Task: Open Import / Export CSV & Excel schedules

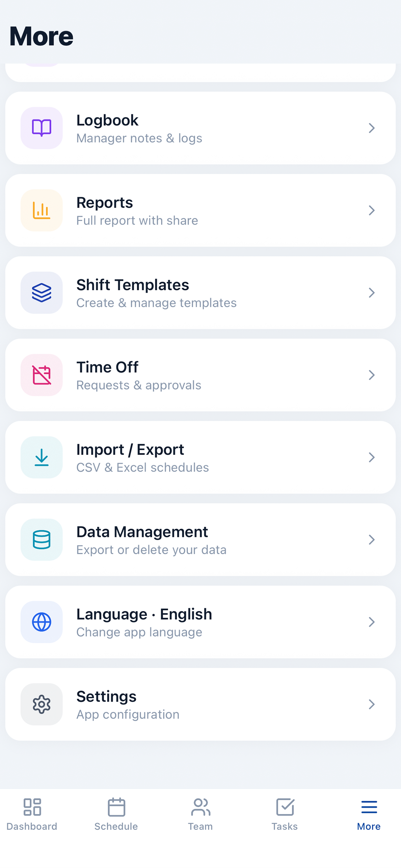Action: point(142,467)
